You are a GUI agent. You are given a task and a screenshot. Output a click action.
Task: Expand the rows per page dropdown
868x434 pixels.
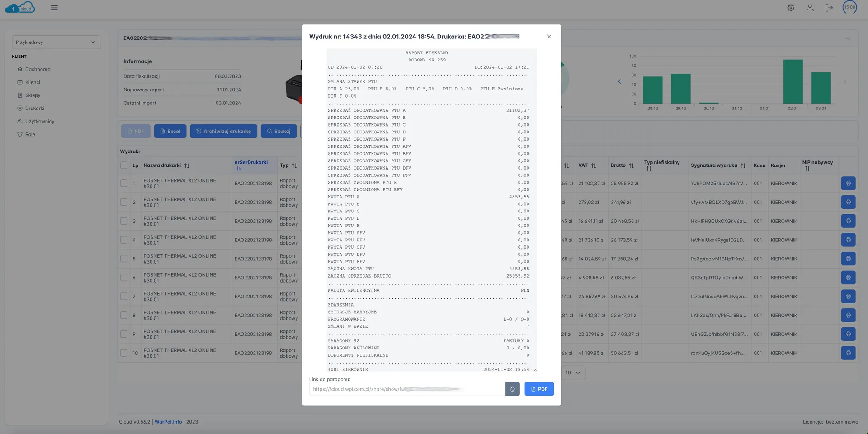tap(573, 373)
